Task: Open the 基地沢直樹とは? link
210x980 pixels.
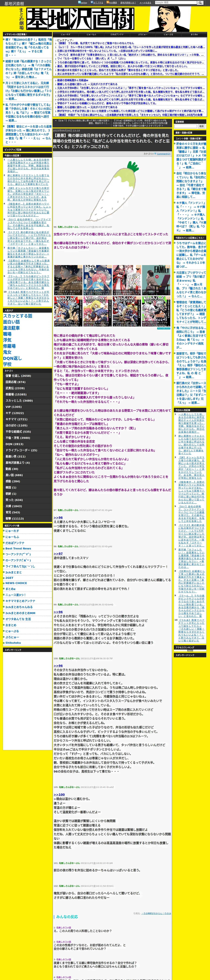Action: point(128,3)
